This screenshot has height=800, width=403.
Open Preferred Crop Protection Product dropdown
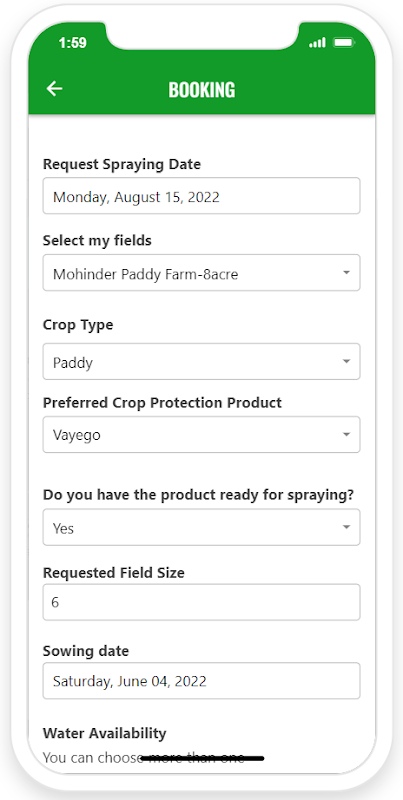(202, 435)
